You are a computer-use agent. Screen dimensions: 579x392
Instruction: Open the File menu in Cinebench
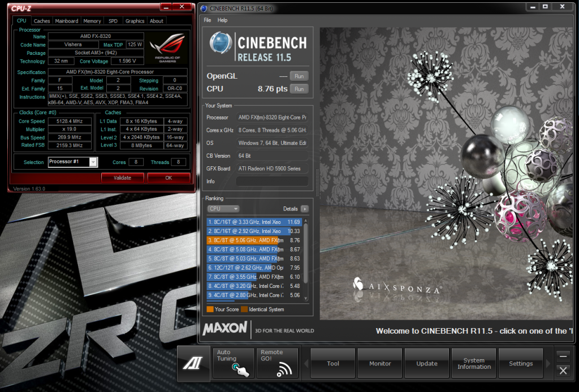208,20
